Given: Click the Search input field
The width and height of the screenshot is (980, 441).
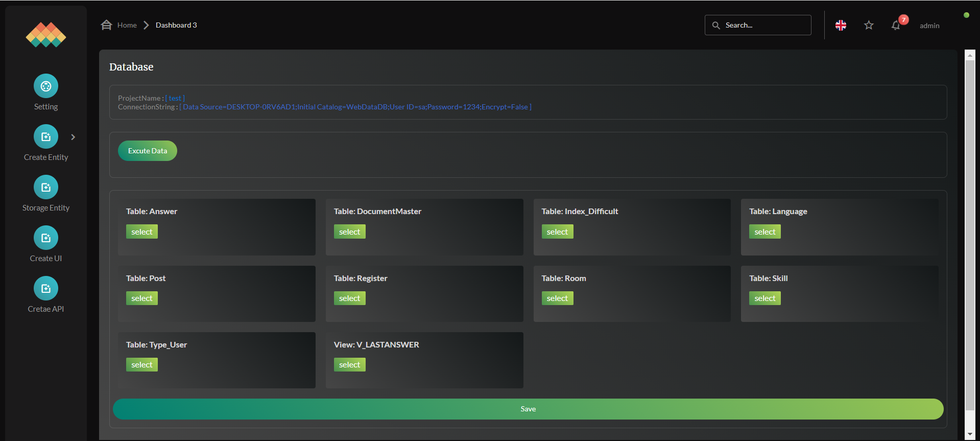Looking at the screenshot, I should tap(758, 25).
